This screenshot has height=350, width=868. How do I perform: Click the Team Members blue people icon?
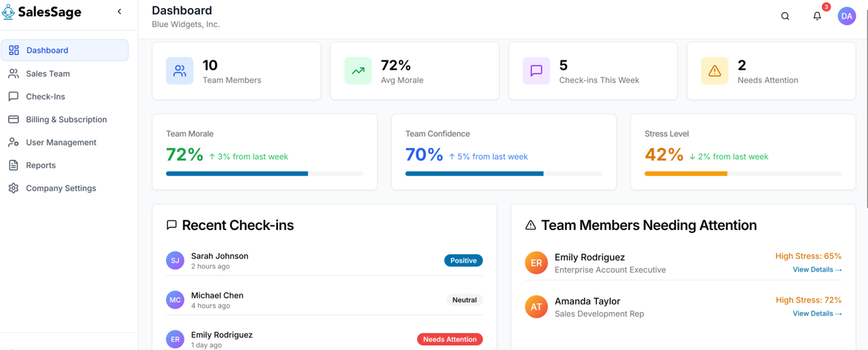click(x=180, y=71)
